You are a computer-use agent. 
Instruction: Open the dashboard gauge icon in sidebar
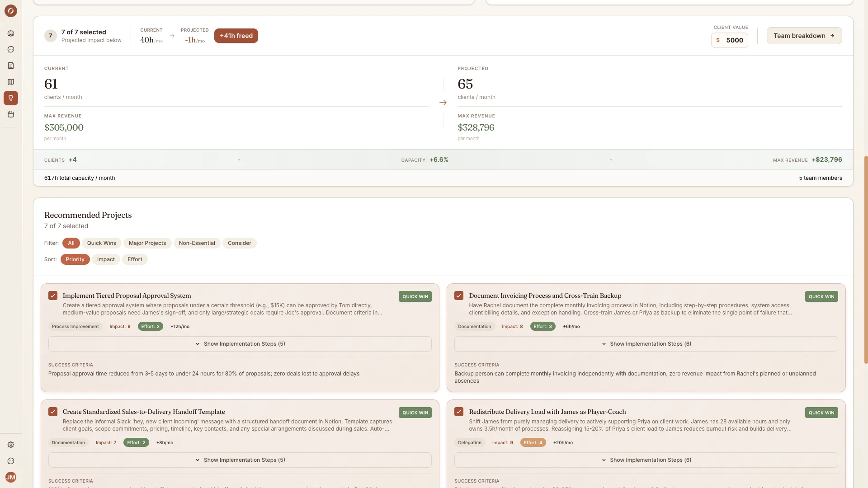click(11, 33)
